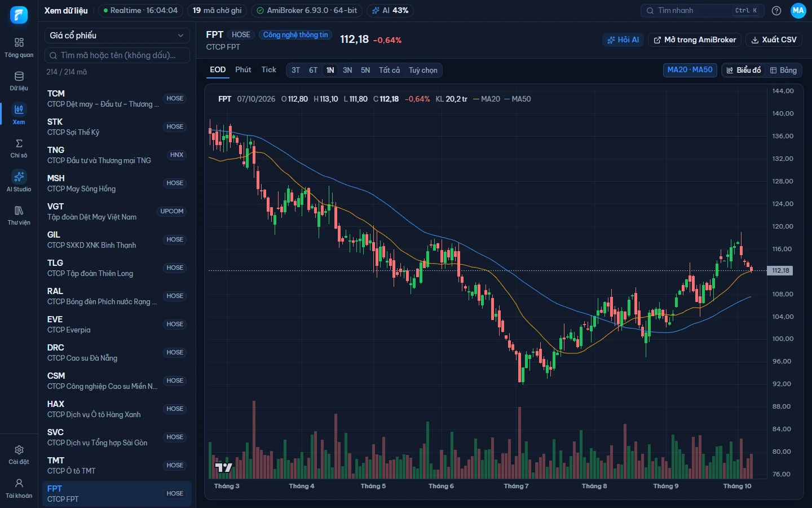Click the 19 mã chờ ghi badge
The width and height of the screenshot is (812, 508).
pyautogui.click(x=217, y=10)
